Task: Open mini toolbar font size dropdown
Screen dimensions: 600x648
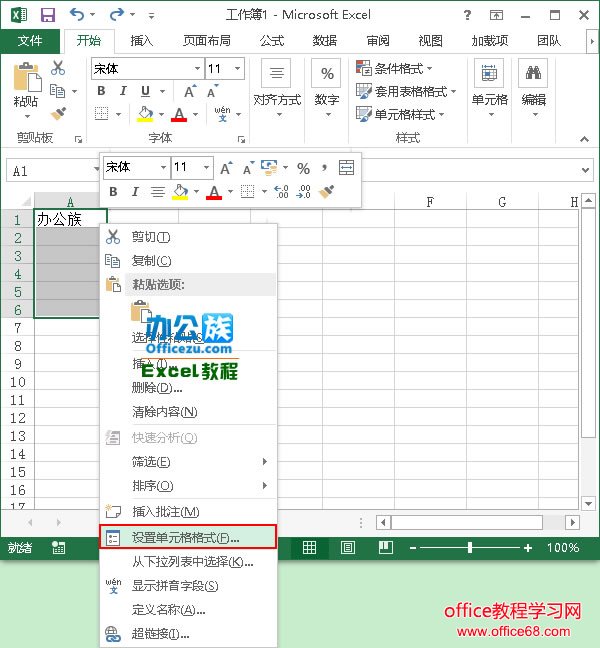Action: click(206, 167)
